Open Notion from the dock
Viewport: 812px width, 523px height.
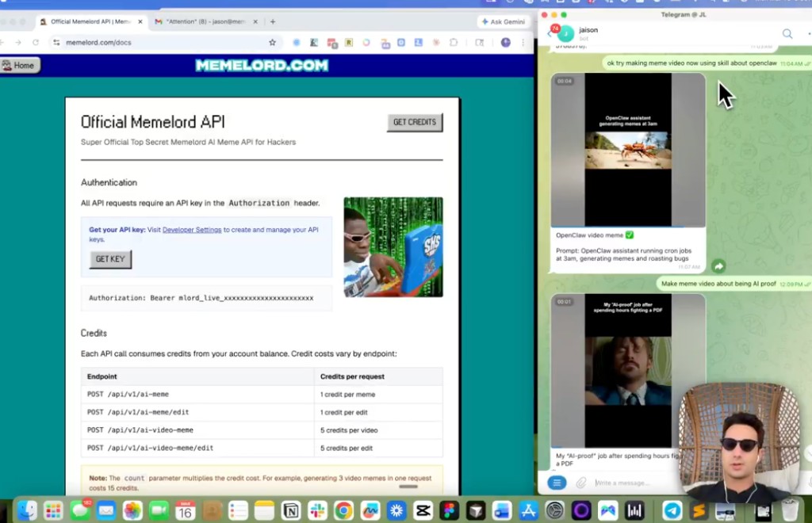coord(291,511)
